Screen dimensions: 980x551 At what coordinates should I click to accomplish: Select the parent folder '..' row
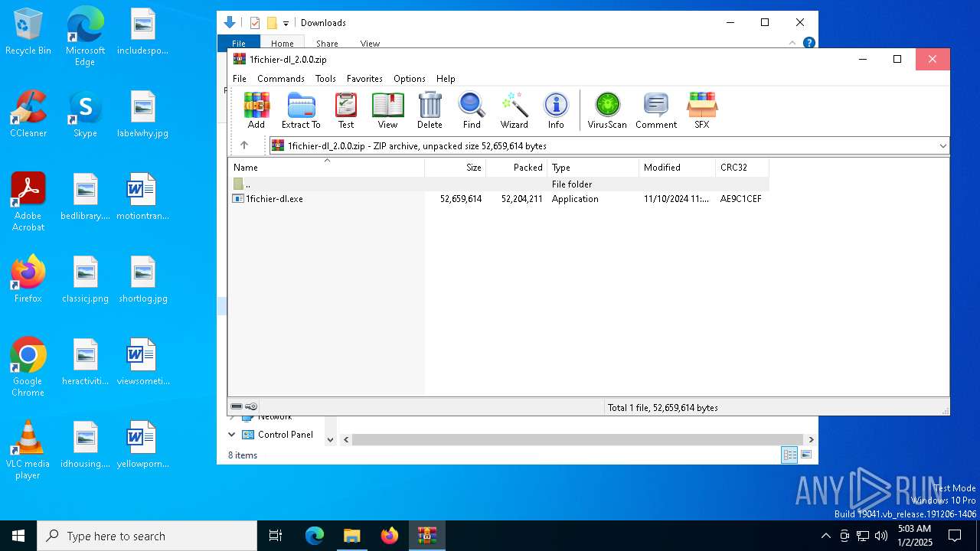click(x=498, y=184)
